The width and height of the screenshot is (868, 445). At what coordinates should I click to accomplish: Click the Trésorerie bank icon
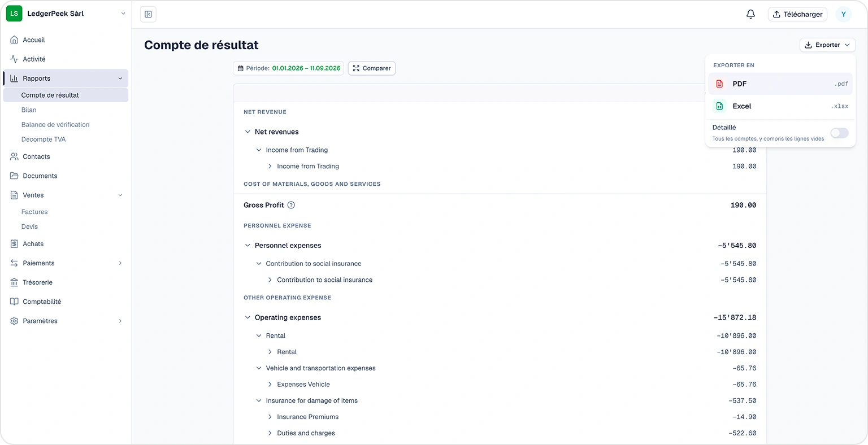14,282
